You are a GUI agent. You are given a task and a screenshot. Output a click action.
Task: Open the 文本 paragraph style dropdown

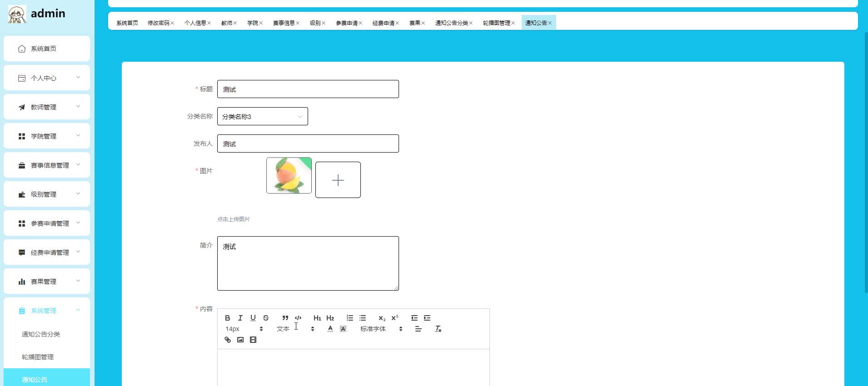295,329
